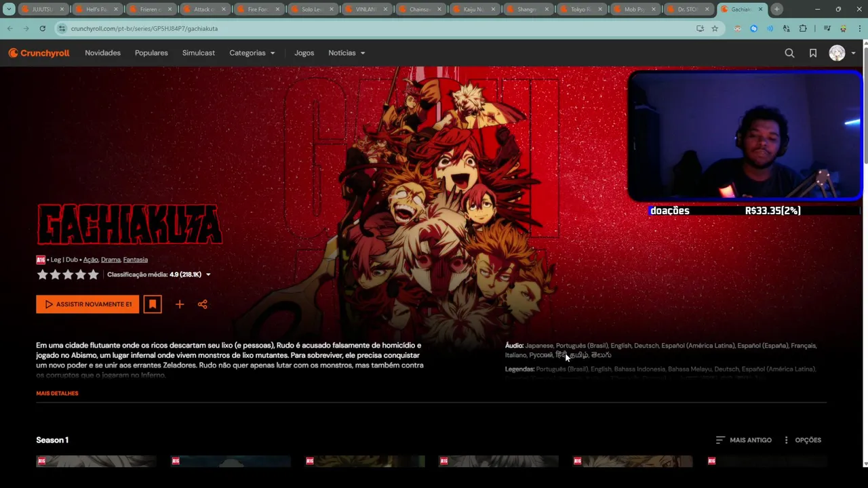
Task: Open the blue sound-wave extension icon
Action: click(x=770, y=28)
